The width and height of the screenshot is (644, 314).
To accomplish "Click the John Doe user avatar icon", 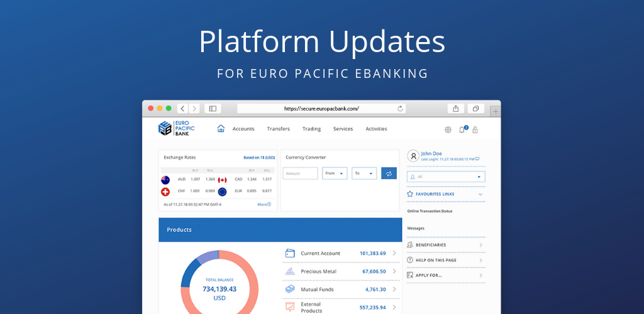I will 413,156.
